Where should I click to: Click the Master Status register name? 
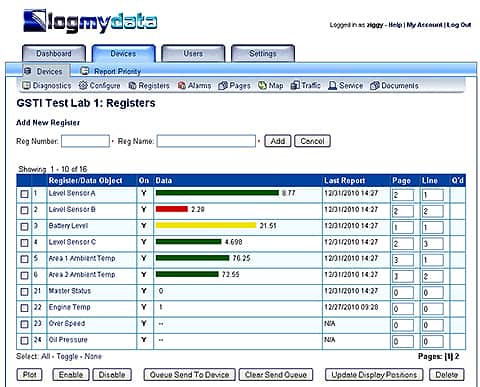(x=70, y=291)
